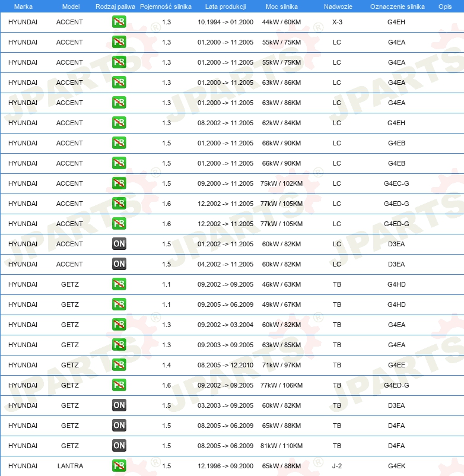This screenshot has width=464, height=476.
Task: Select diesel ON icon in ACCENT 04.2002 row
Action: click(119, 264)
